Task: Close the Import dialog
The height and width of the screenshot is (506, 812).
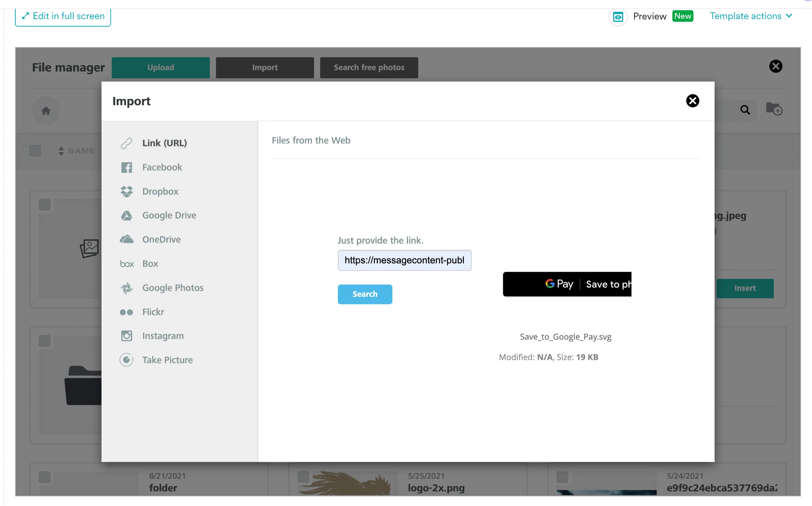Action: coord(692,101)
